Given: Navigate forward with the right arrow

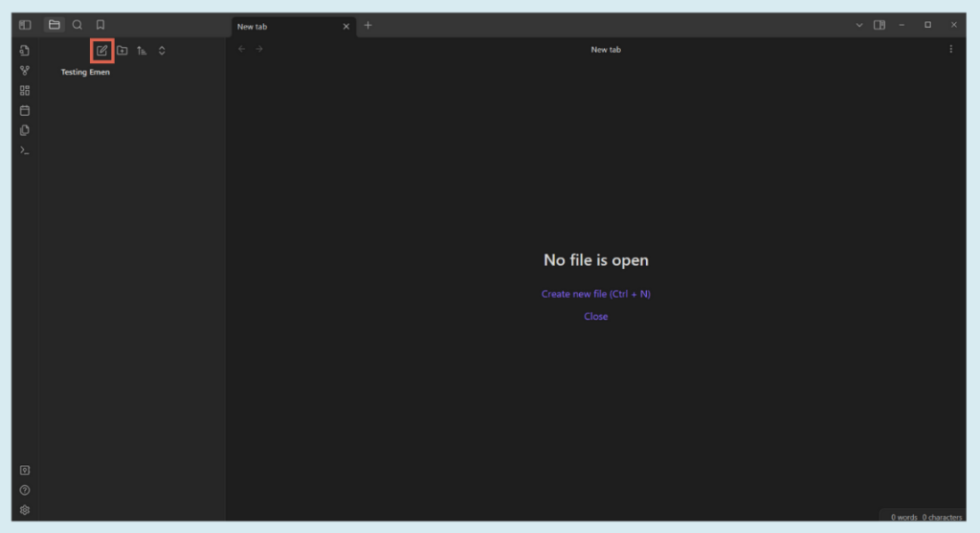Looking at the screenshot, I should [259, 50].
